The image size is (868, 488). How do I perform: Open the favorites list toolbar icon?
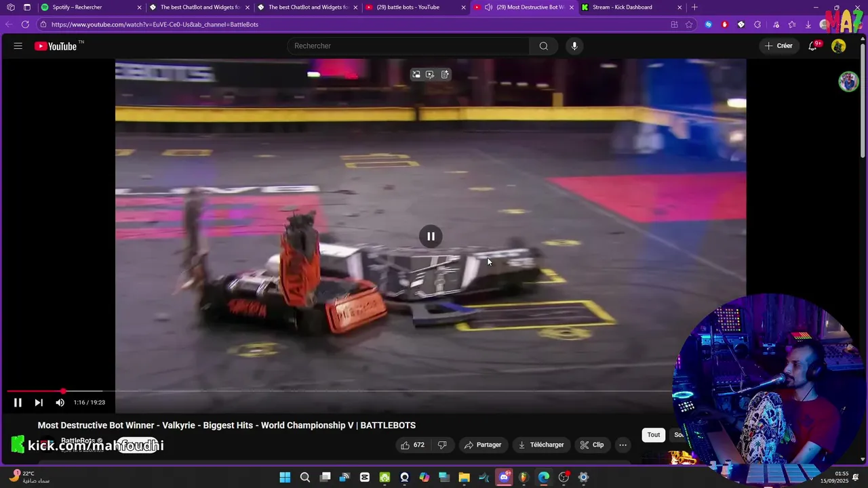(792, 24)
